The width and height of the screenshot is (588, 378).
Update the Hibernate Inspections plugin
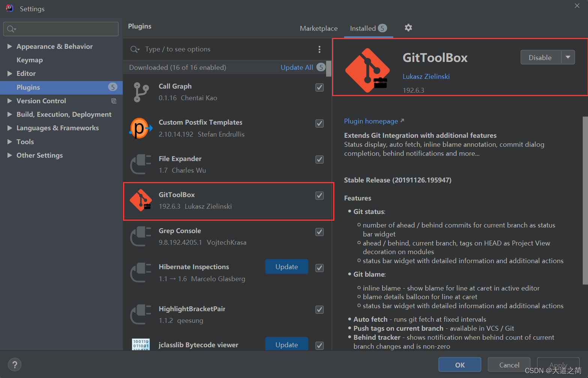(x=287, y=267)
